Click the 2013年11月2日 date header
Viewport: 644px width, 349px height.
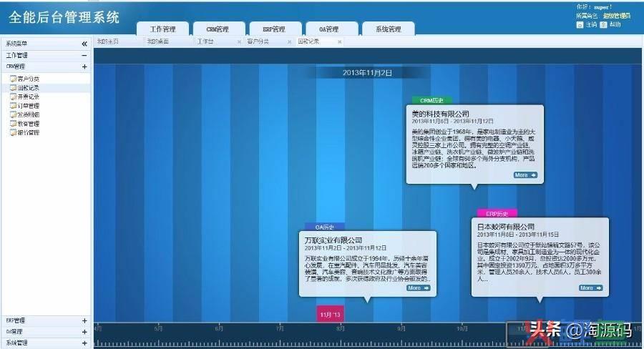[x=367, y=73]
